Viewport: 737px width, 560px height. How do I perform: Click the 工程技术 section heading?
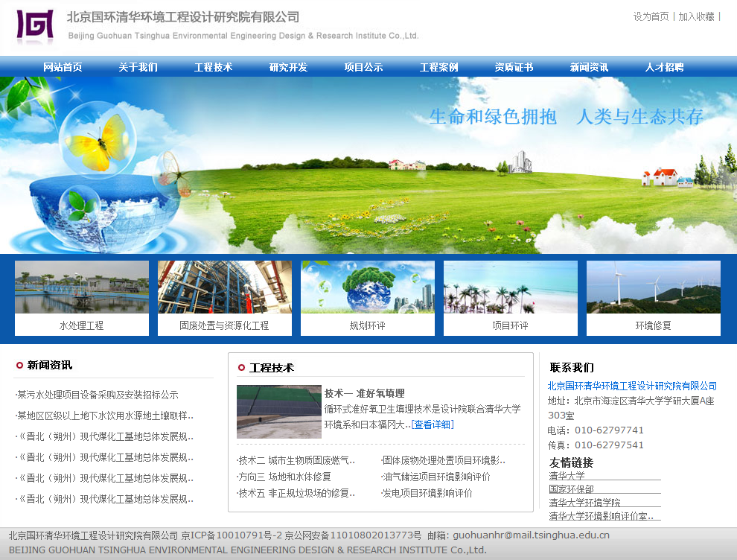pyautogui.click(x=272, y=368)
